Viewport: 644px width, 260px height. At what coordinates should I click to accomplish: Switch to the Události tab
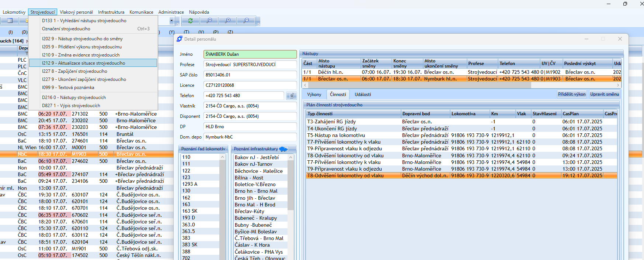363,95
